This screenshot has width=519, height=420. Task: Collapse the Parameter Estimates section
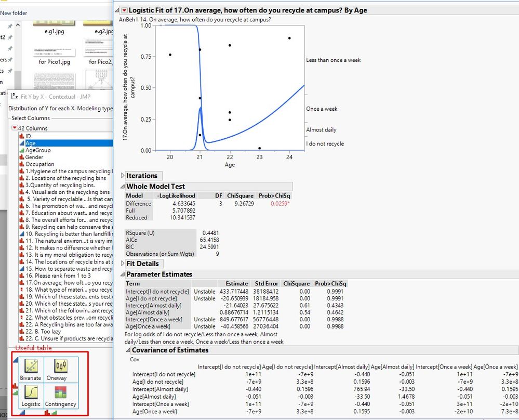pyautogui.click(x=123, y=274)
